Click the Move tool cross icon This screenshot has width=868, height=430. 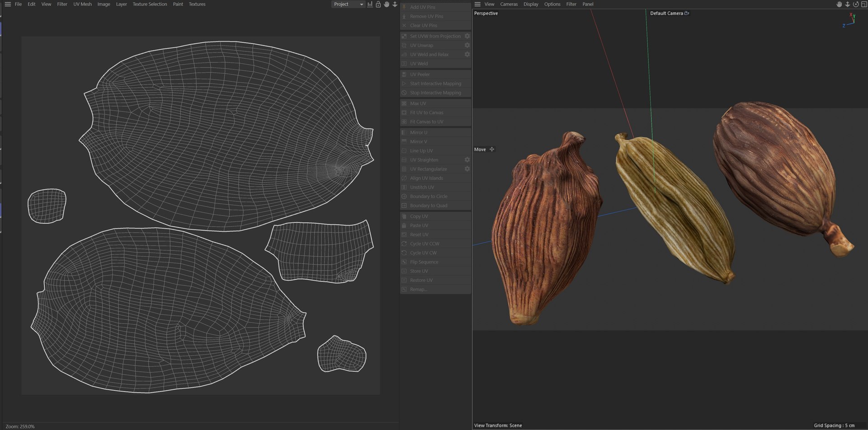[x=492, y=149]
